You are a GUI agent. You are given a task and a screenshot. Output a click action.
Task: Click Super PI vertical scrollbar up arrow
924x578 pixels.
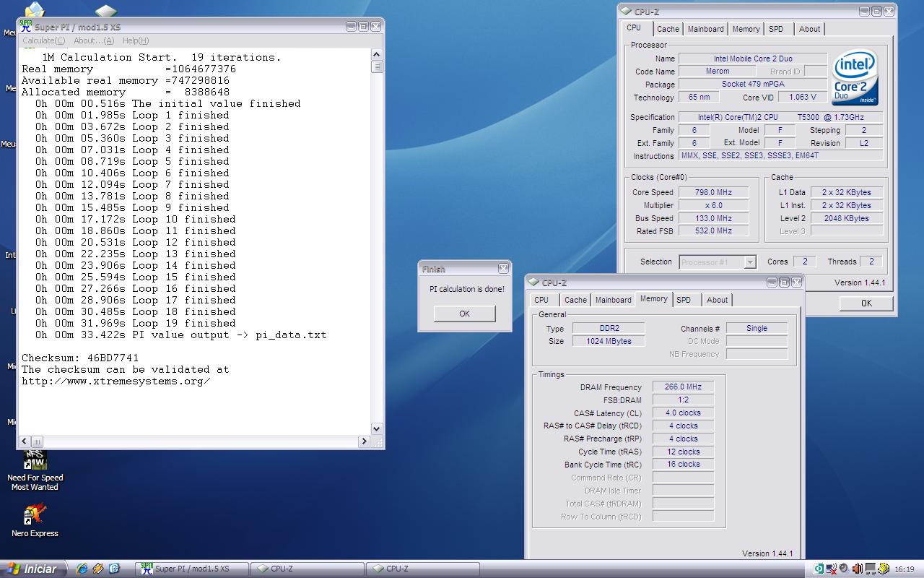coord(377,55)
